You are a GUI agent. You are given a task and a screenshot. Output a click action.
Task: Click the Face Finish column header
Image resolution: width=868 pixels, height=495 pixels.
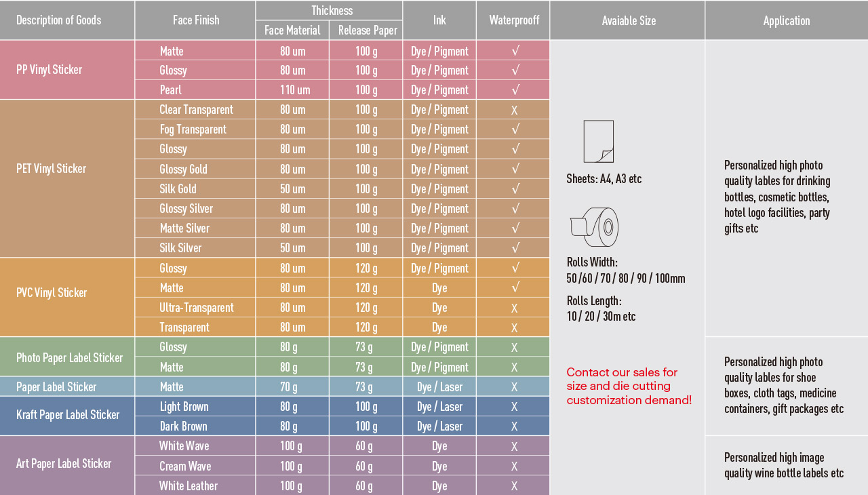point(196,20)
